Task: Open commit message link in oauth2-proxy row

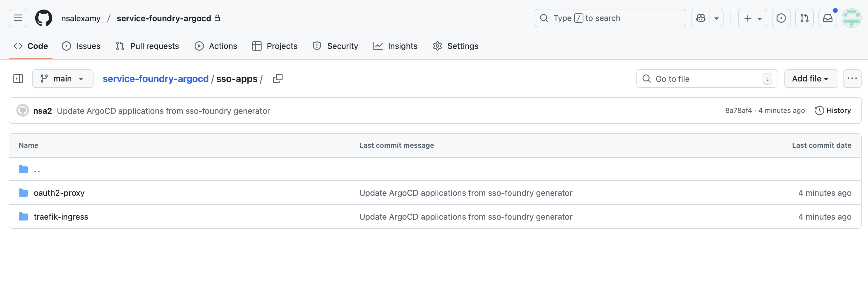Action: (x=466, y=193)
